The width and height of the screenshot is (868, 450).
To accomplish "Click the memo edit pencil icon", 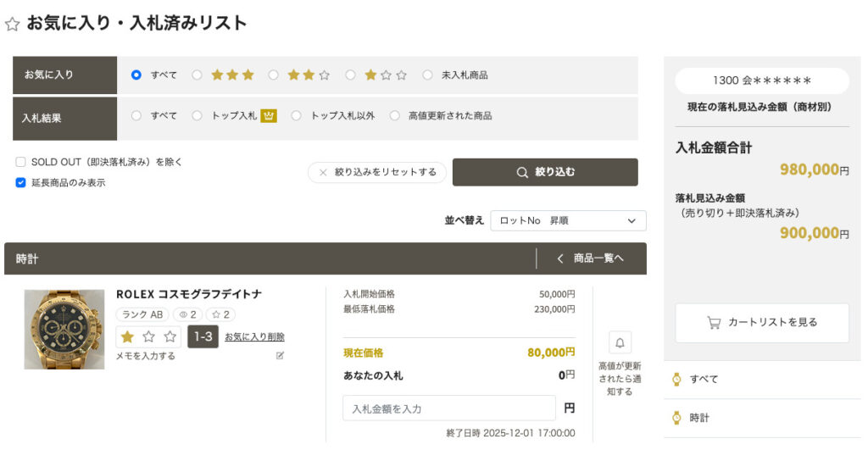I will tap(281, 356).
